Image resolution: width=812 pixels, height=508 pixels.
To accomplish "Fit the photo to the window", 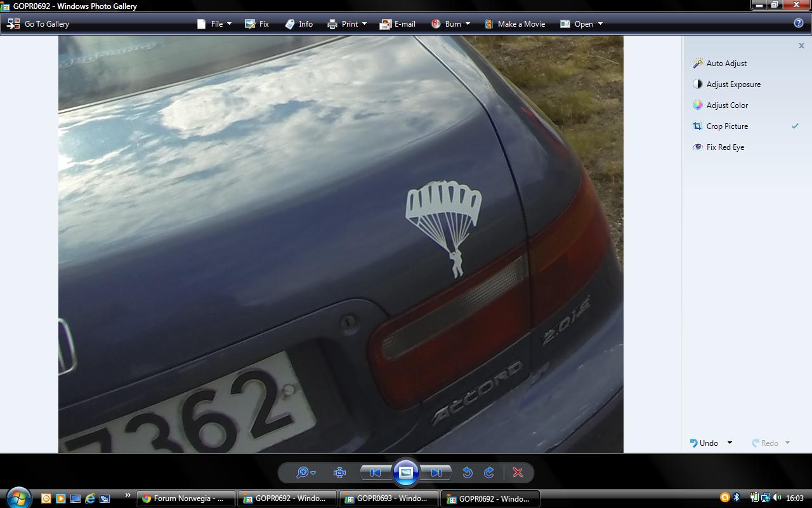I will coord(339,472).
